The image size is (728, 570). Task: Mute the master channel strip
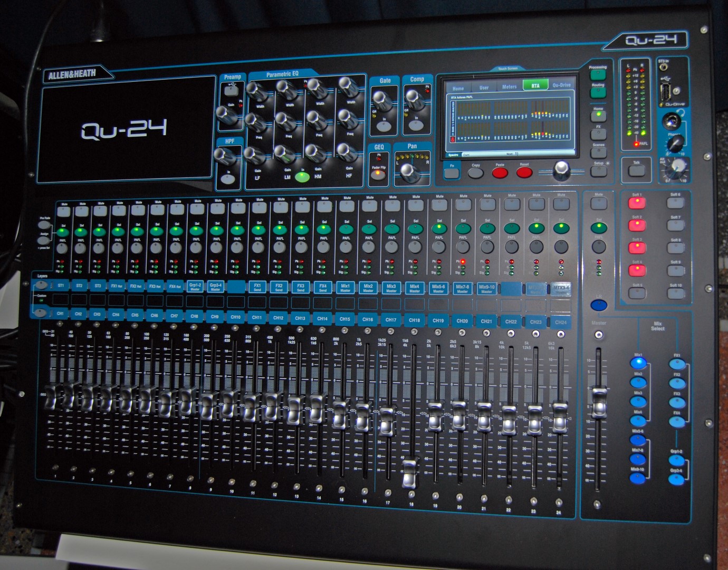598,204
